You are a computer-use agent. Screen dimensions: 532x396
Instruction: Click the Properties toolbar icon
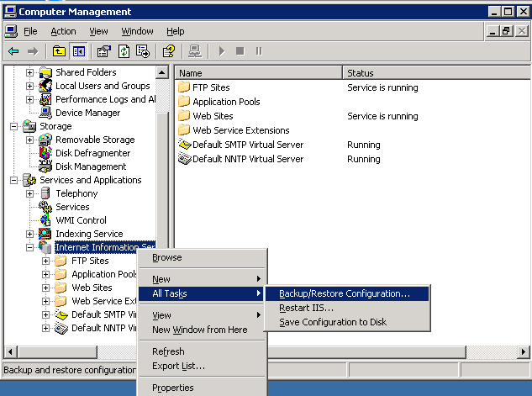pos(104,51)
